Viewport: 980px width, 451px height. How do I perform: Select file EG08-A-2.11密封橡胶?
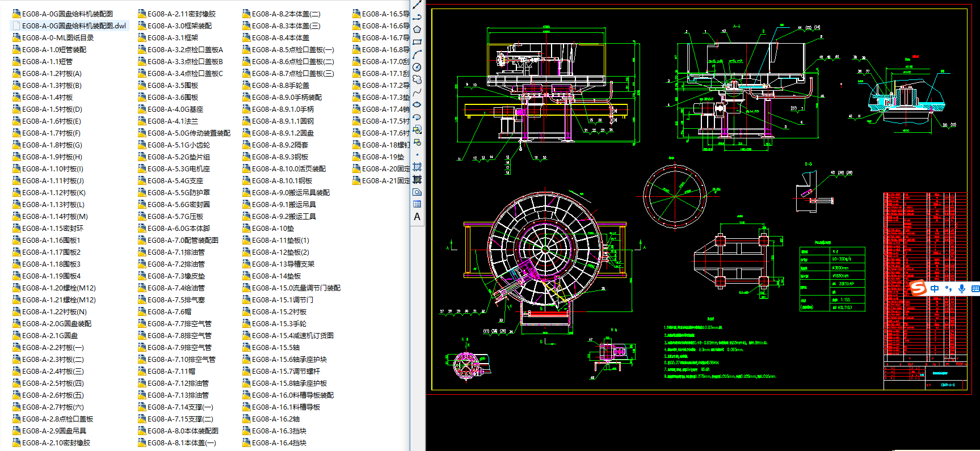tap(177, 14)
